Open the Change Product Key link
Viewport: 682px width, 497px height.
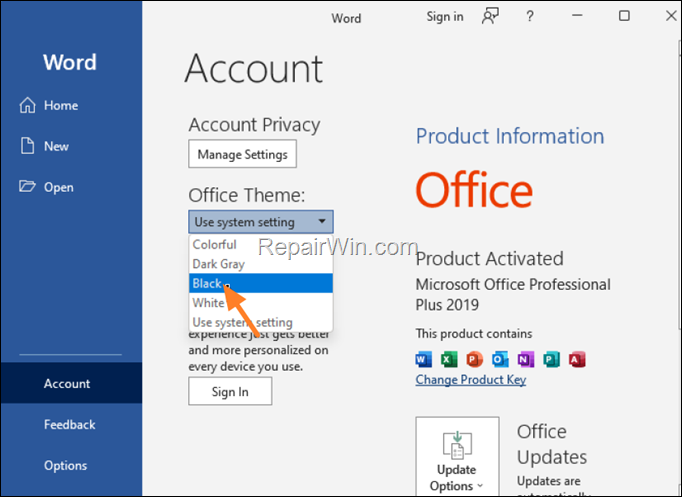pos(471,380)
